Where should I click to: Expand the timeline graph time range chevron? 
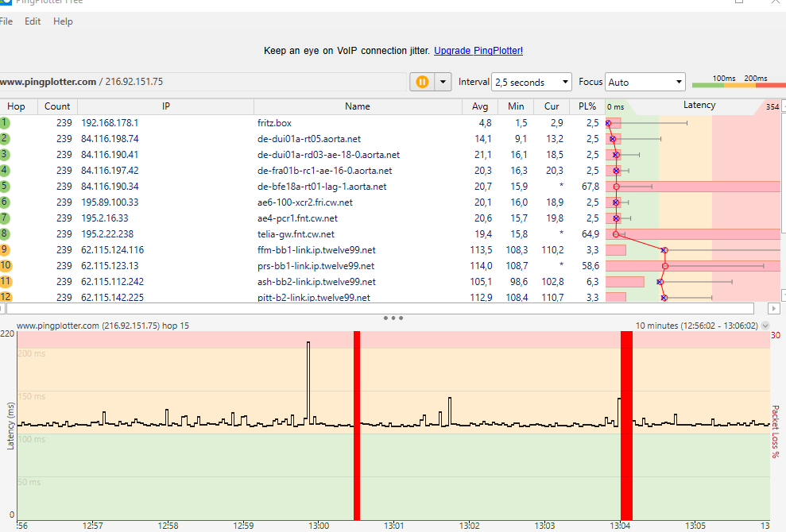point(765,326)
